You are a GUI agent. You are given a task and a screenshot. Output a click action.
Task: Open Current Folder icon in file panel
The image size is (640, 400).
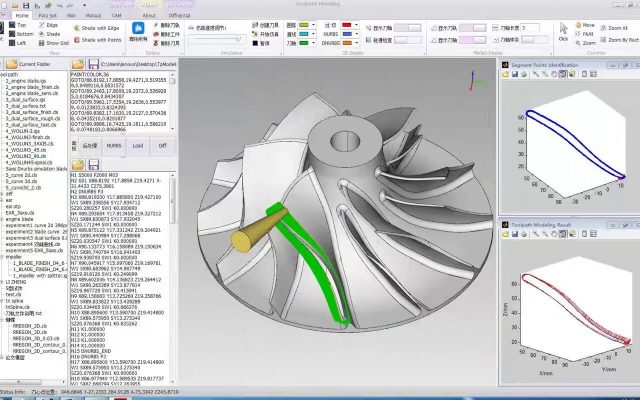11,64
